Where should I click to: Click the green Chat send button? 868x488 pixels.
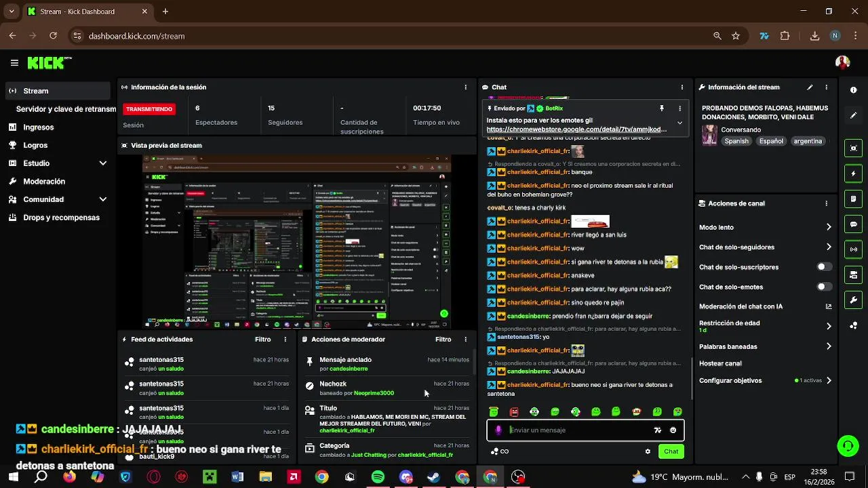coord(671,451)
